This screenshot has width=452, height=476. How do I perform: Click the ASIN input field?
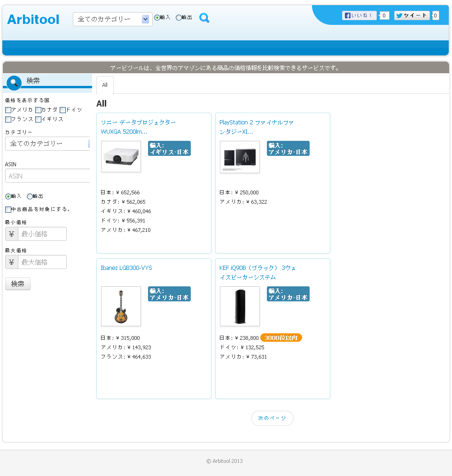tap(47, 176)
